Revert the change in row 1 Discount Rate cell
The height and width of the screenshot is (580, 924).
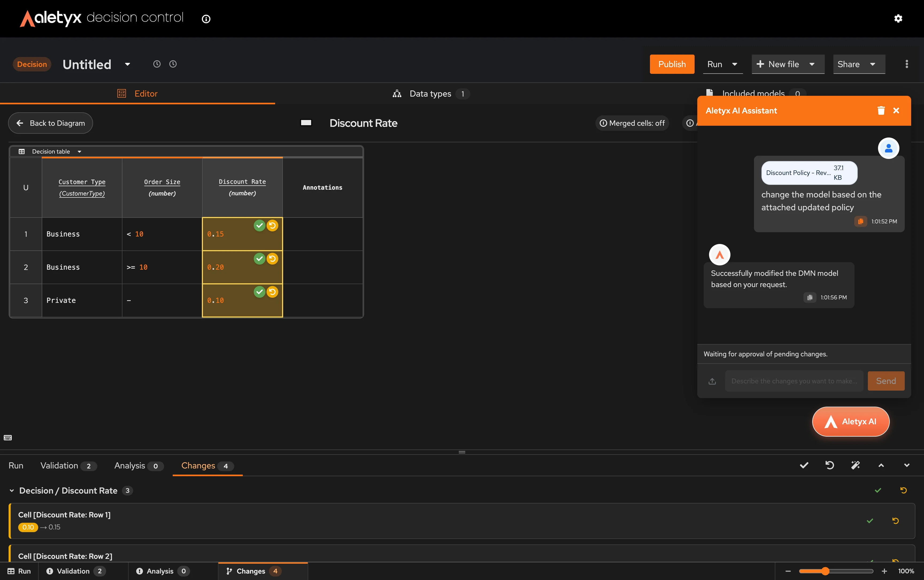272,226
